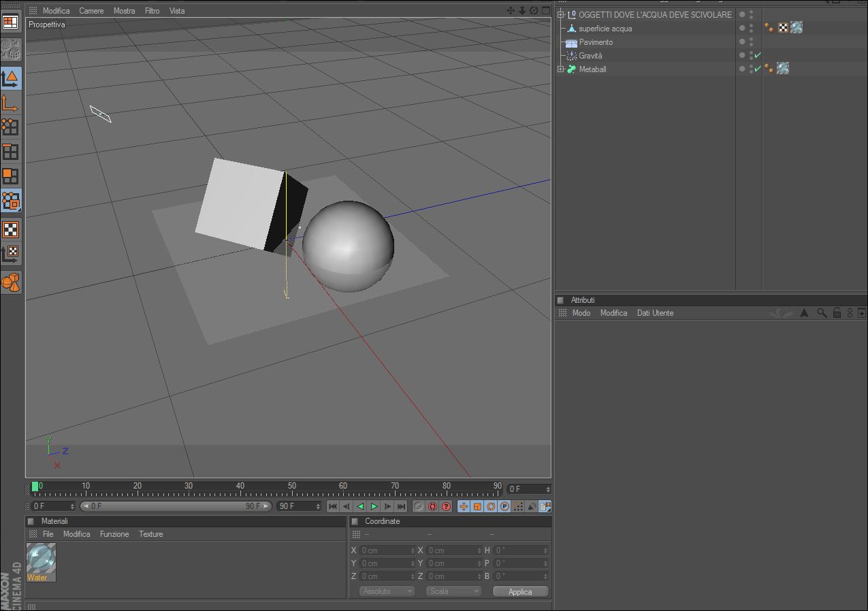Viewport: 868px width, 611px height.
Task: Open the Assoluto dropdown in Coordinate
Action: [387, 591]
